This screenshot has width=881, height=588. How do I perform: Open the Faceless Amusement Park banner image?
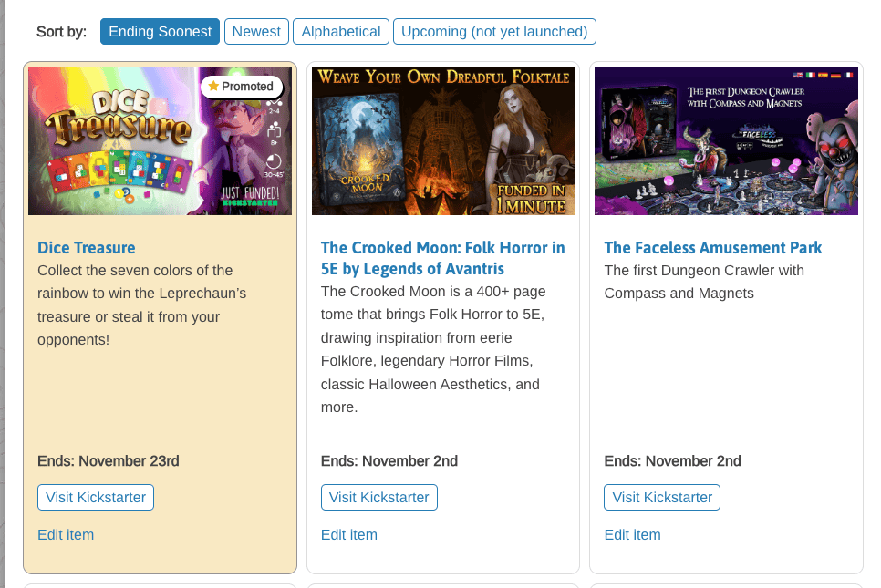(727, 141)
